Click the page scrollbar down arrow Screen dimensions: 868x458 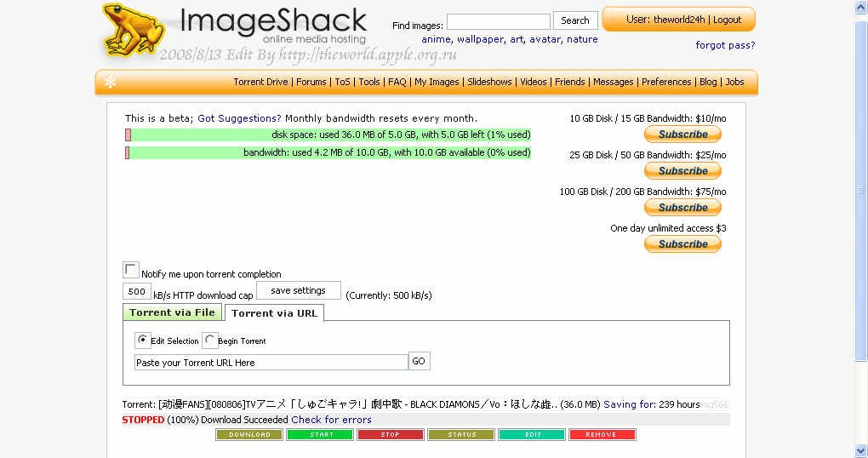(x=861, y=451)
